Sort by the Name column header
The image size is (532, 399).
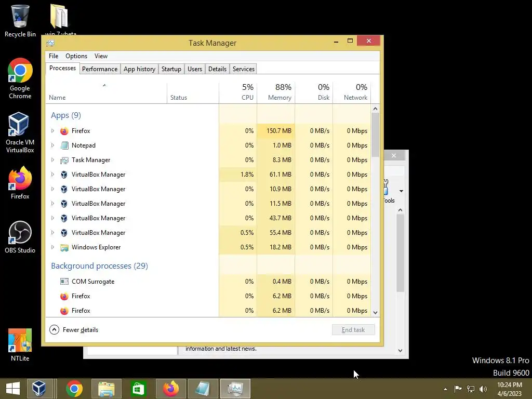106,92
